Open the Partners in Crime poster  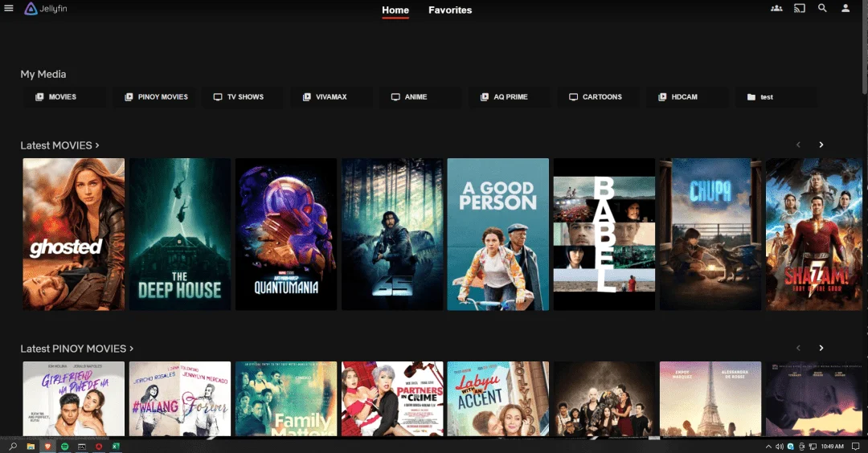(392, 399)
